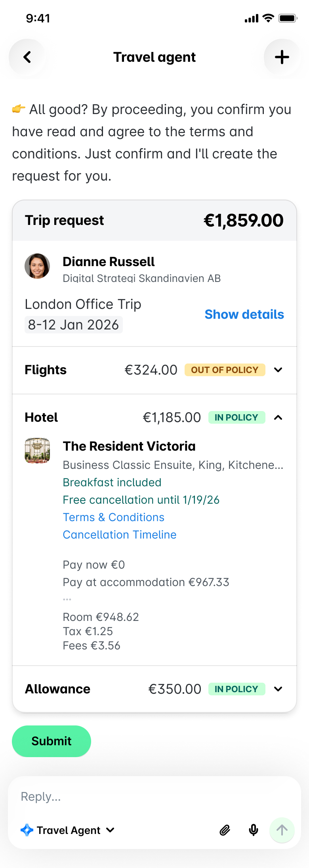309x868 pixels.
Task: Tap the IN POLICY badge on Hotel
Action: tap(237, 417)
